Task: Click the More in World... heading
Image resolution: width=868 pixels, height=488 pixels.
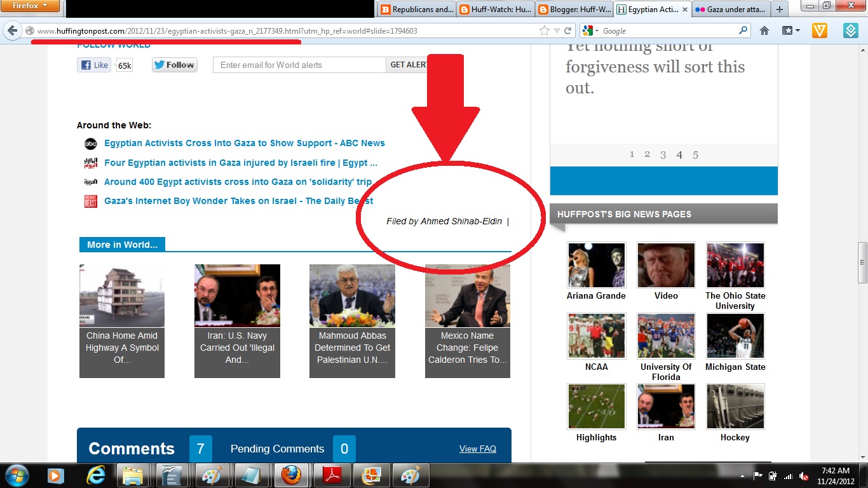Action: coord(122,245)
